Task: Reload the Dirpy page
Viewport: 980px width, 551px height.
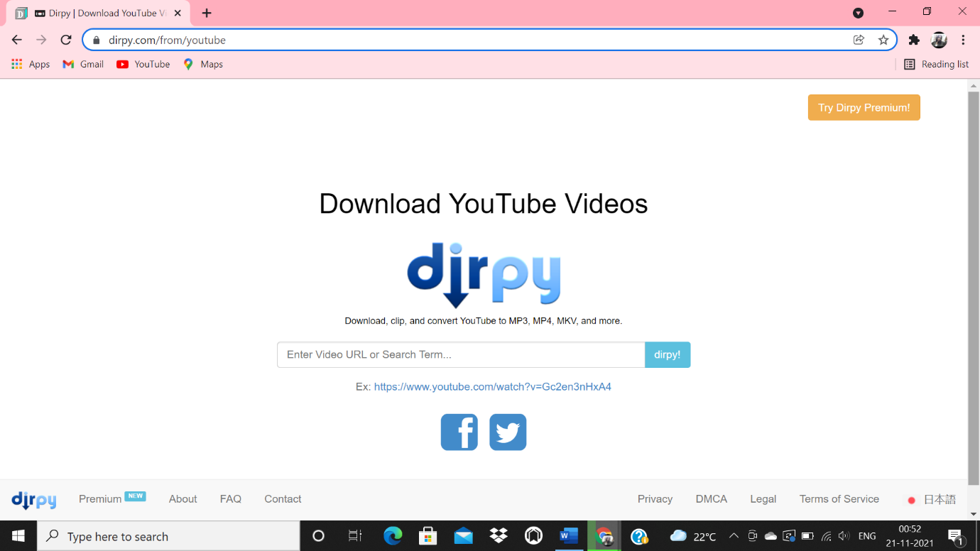Action: coord(66,40)
